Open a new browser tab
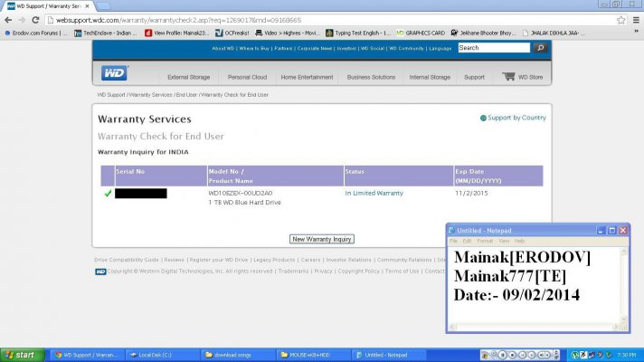This screenshot has width=644, height=362. point(103,6)
